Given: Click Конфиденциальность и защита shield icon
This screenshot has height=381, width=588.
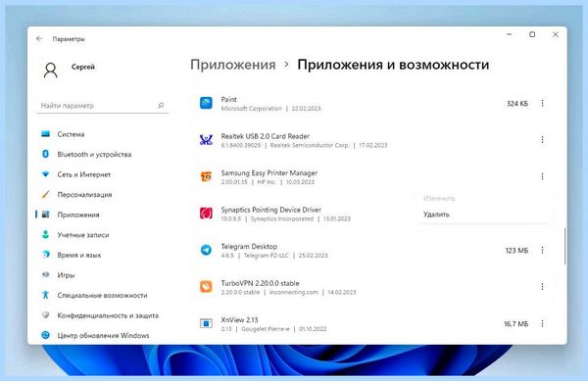Looking at the screenshot, I should tap(45, 315).
